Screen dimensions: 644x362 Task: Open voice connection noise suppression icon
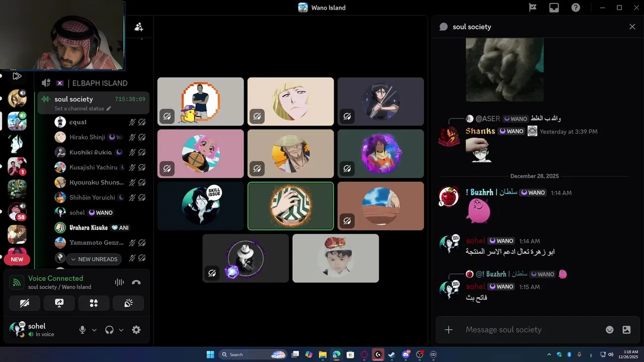[x=119, y=283]
